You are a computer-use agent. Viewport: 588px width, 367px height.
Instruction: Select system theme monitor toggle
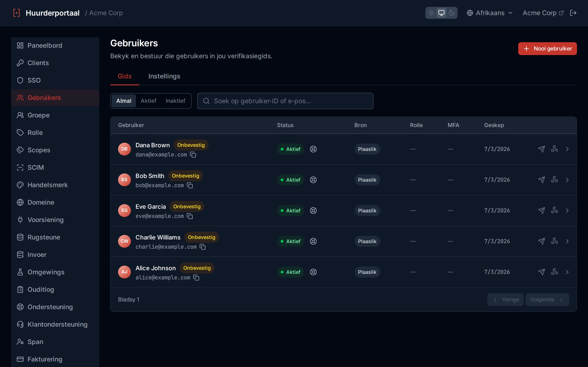(x=441, y=13)
